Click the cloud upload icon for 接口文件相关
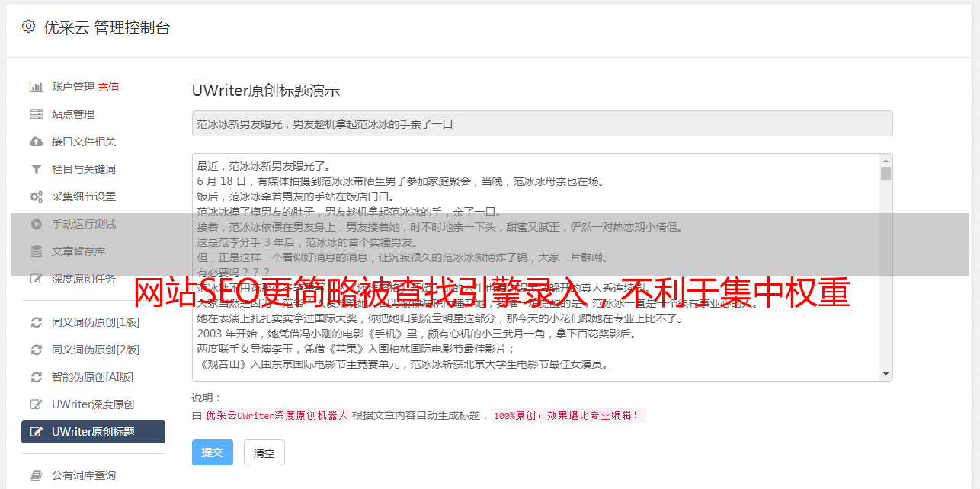 pos(36,142)
